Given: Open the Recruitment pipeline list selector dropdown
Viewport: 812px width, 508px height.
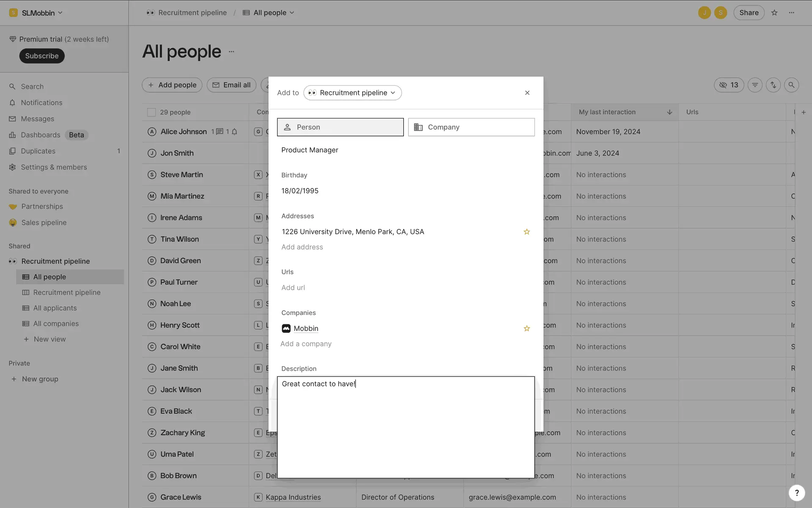Looking at the screenshot, I should point(352,93).
